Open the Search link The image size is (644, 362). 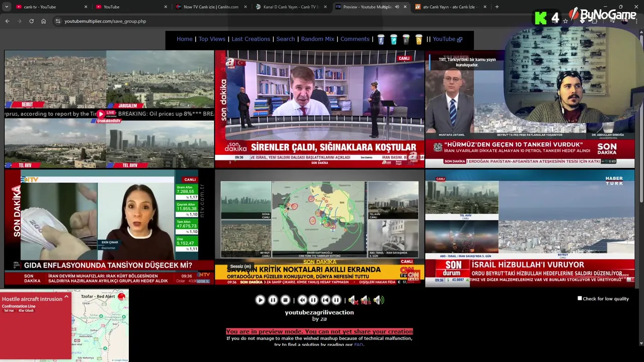pyautogui.click(x=285, y=39)
